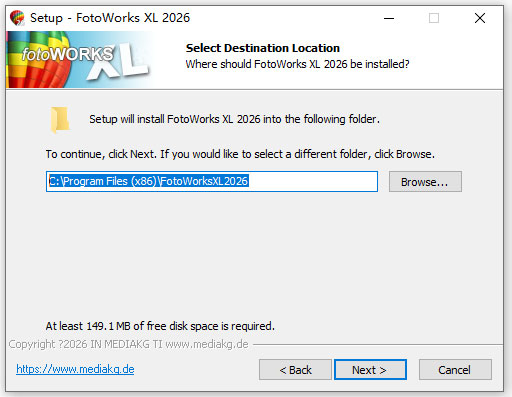
Task: Cancel the installation
Action: pos(455,370)
